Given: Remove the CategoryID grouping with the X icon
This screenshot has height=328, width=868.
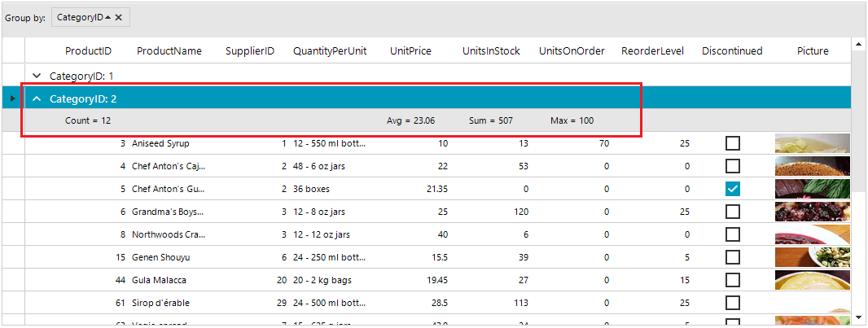Looking at the screenshot, I should click(x=119, y=17).
